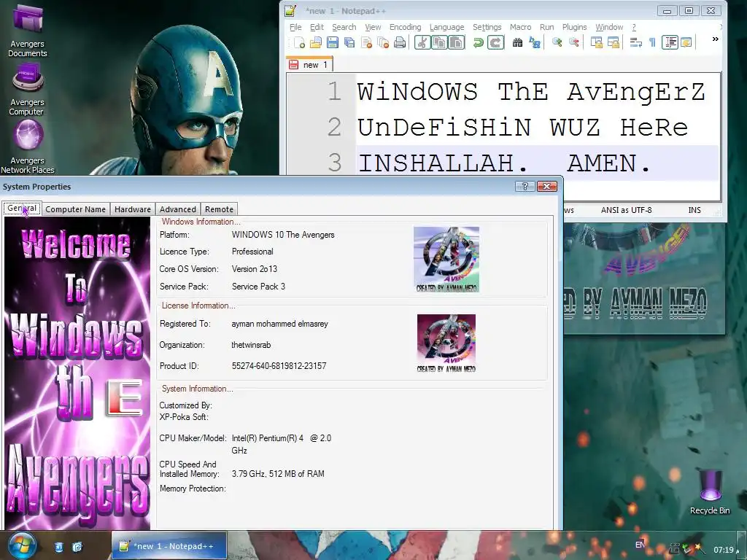Click the Print icon in Notepad++ toolbar
The height and width of the screenshot is (560, 747).
pos(400,43)
